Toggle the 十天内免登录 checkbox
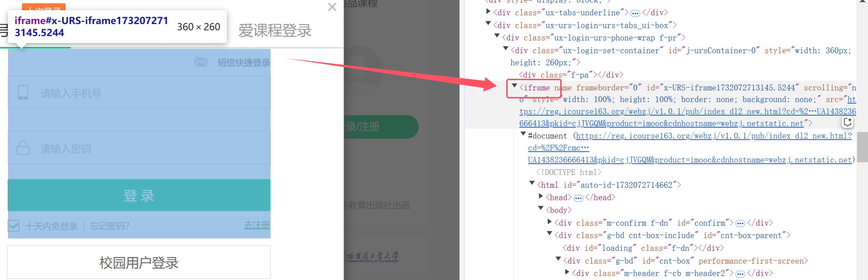The image size is (868, 280). click(13, 226)
